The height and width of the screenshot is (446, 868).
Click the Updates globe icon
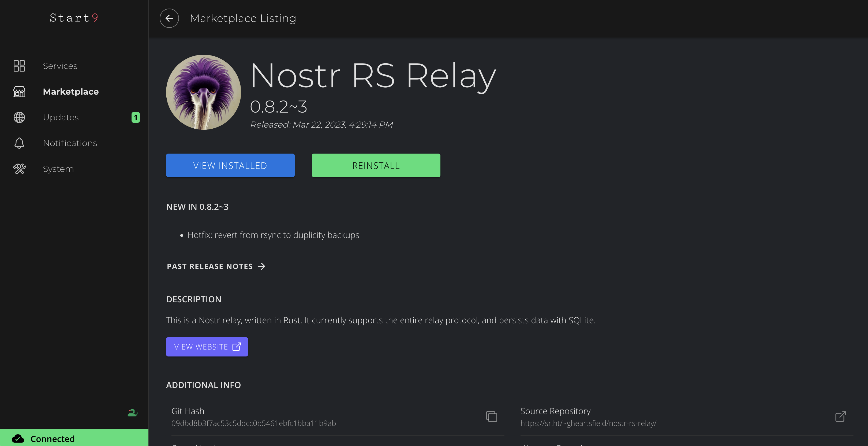(19, 117)
